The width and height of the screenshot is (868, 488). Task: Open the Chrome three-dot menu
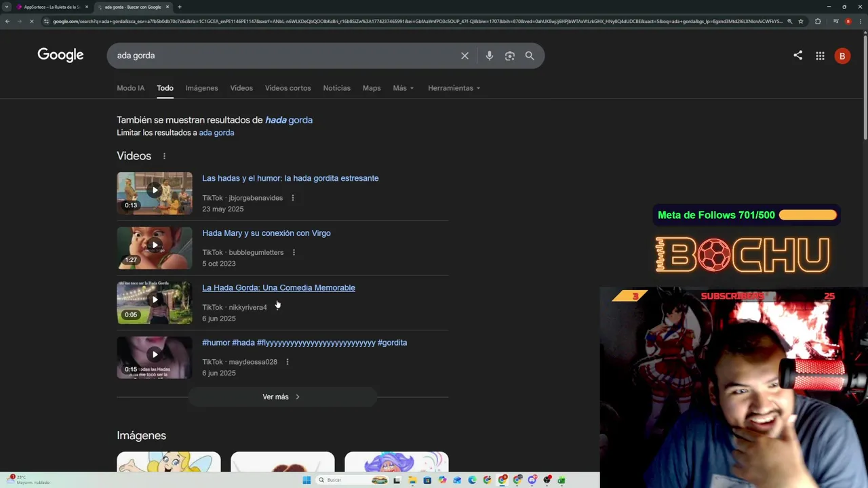[x=861, y=21]
